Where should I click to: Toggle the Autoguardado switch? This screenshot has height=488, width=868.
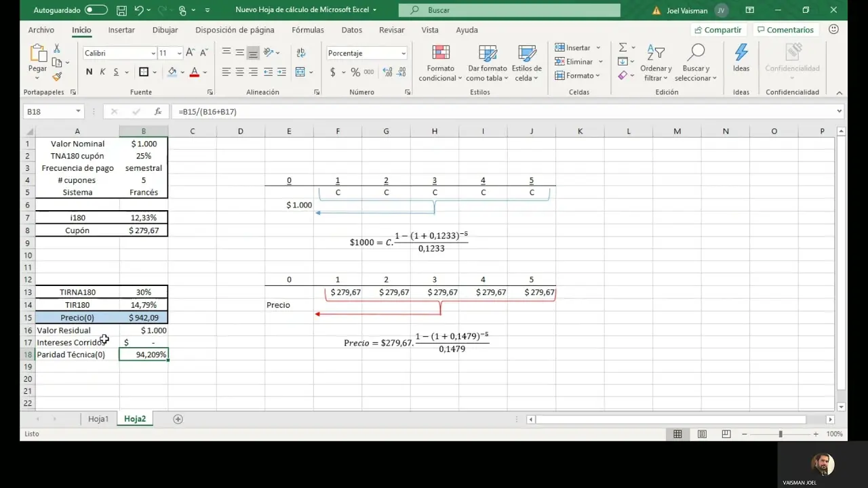[96, 10]
